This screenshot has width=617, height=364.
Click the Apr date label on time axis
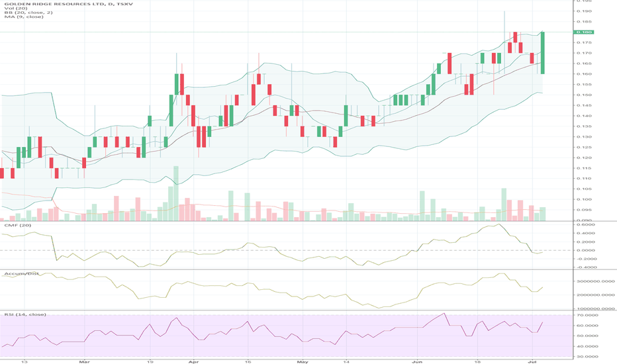193,361
